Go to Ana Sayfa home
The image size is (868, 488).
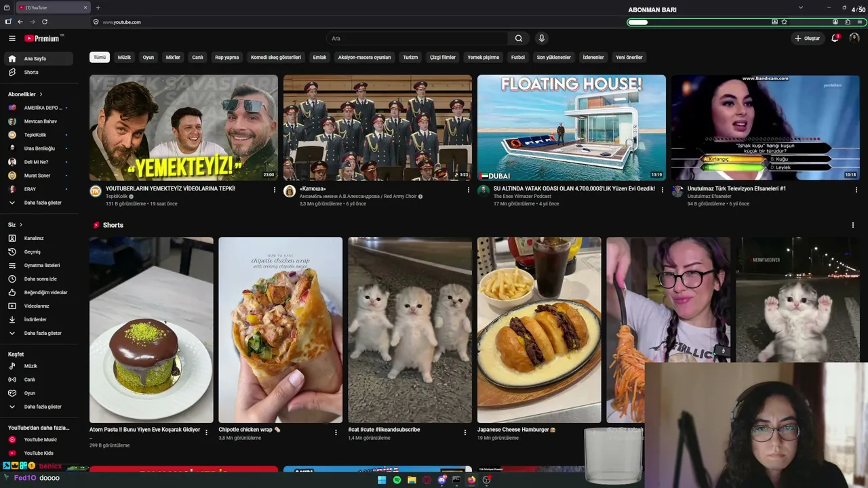coord(38,59)
